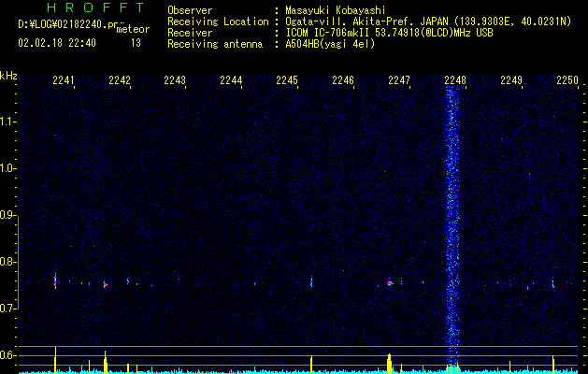
Task: Click the kHz axis unit label
Action: coord(8,76)
